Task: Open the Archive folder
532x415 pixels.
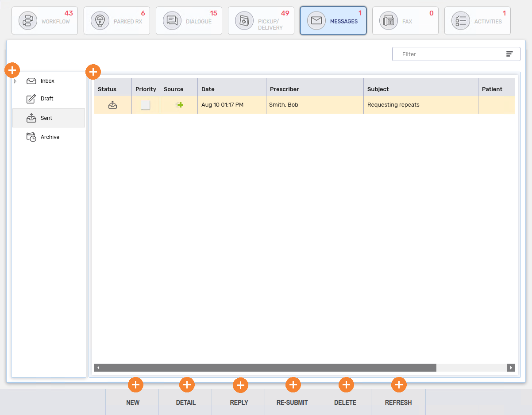Action: (50, 137)
